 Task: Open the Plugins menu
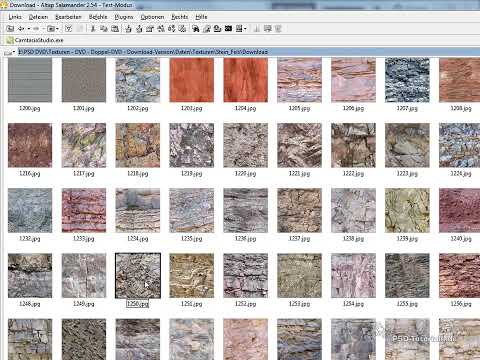tap(124, 17)
